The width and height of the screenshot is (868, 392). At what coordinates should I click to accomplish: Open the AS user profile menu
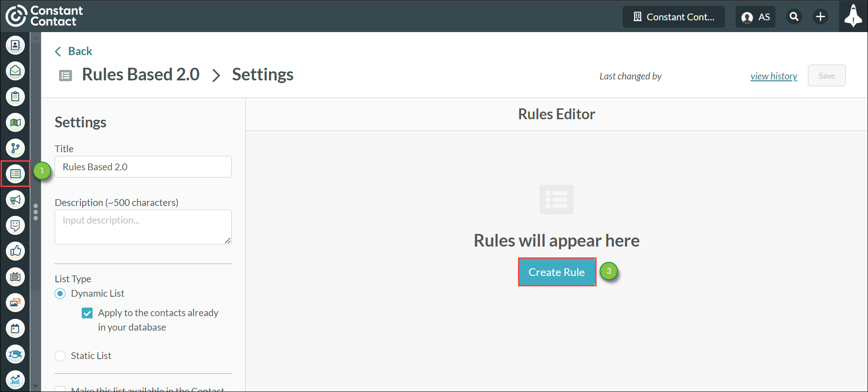756,17
